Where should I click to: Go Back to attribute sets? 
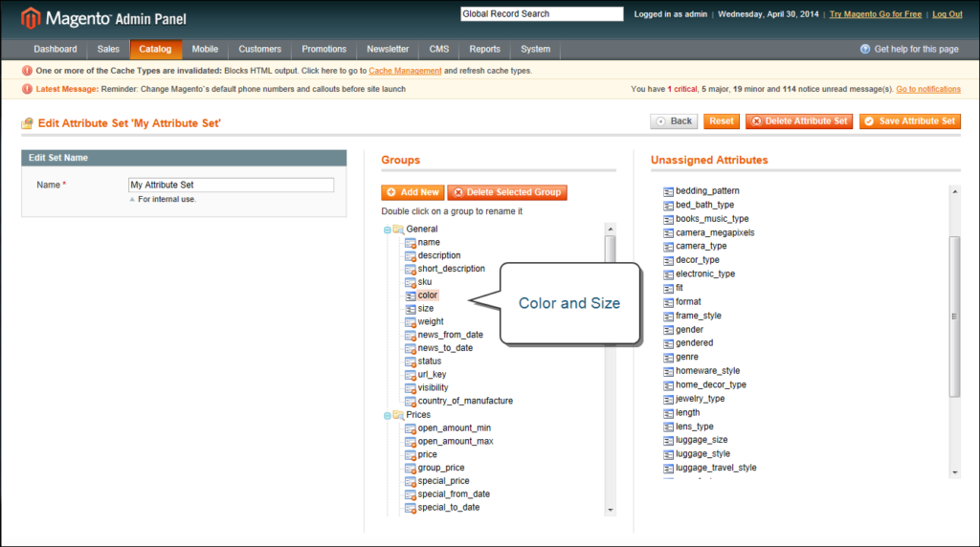[674, 121]
